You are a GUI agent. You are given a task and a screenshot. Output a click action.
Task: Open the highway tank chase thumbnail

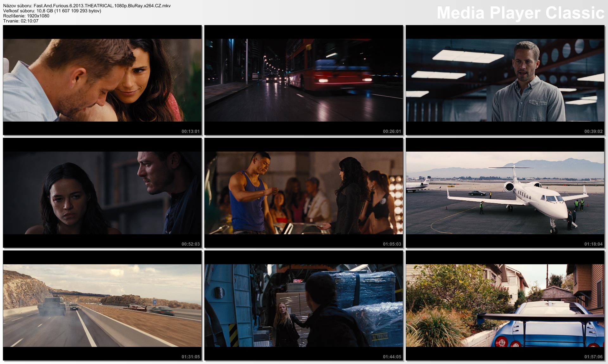102,305
